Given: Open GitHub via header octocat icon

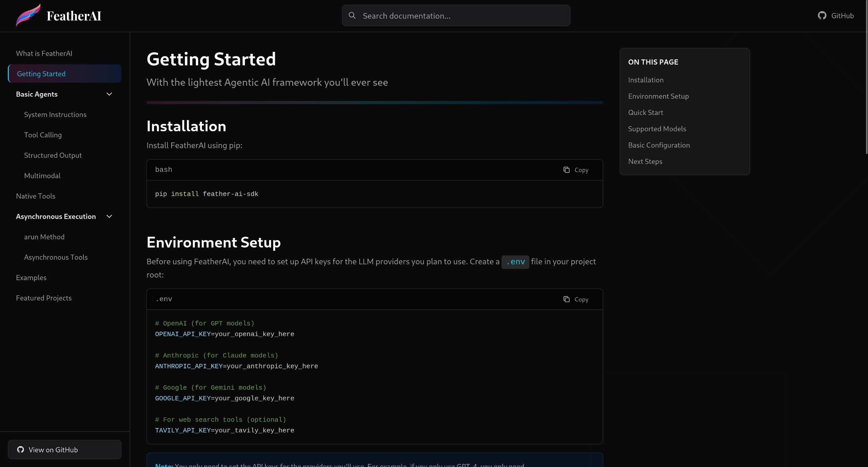Looking at the screenshot, I should (822, 16).
